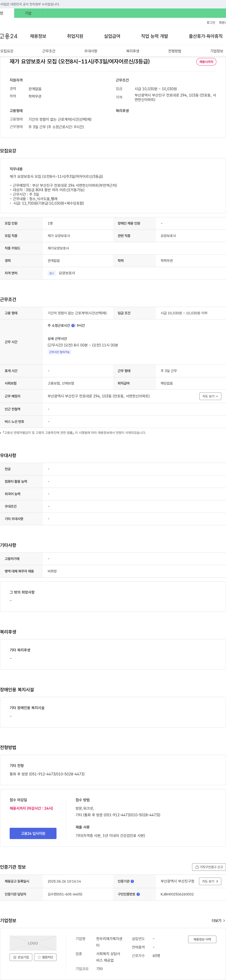Screen dimensions: 226x980
Task: Click the 비희망 military service value
Action: 52,571
